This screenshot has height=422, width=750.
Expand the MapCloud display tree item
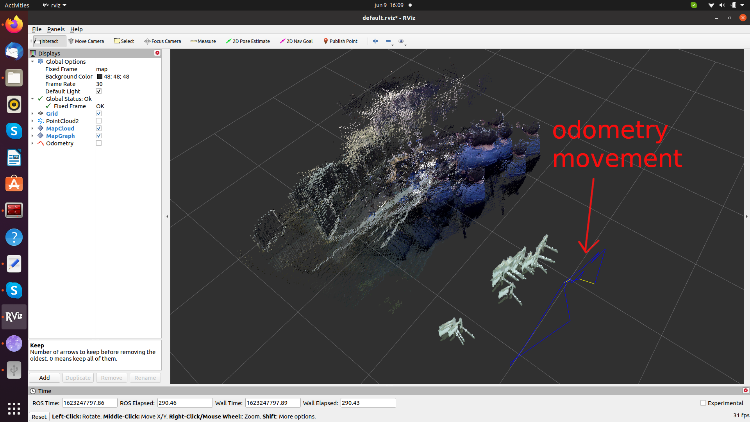click(33, 129)
